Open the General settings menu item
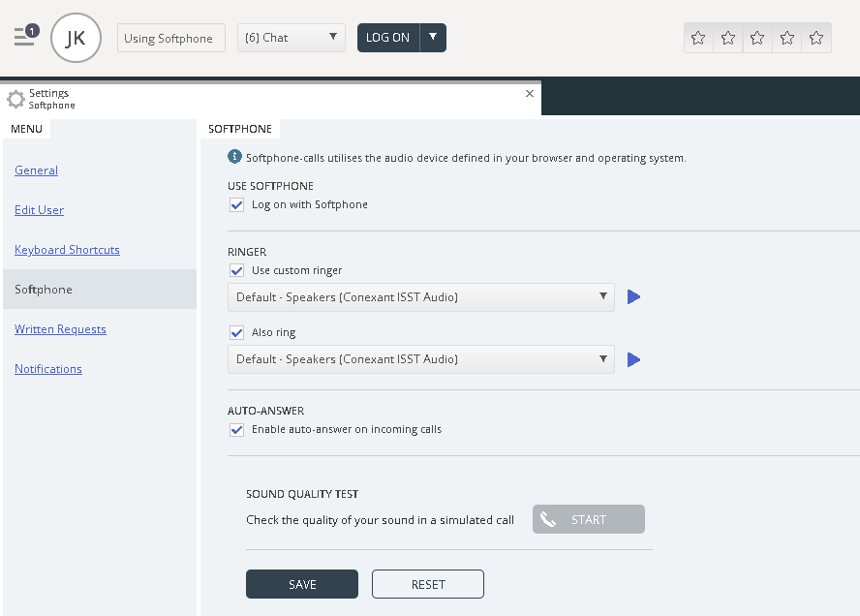The image size is (860, 616). point(37,170)
